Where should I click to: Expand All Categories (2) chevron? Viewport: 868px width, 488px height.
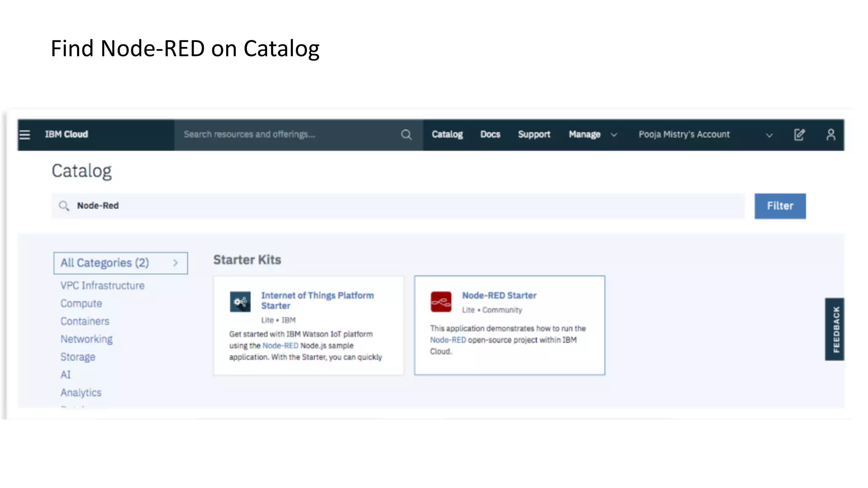pos(175,263)
